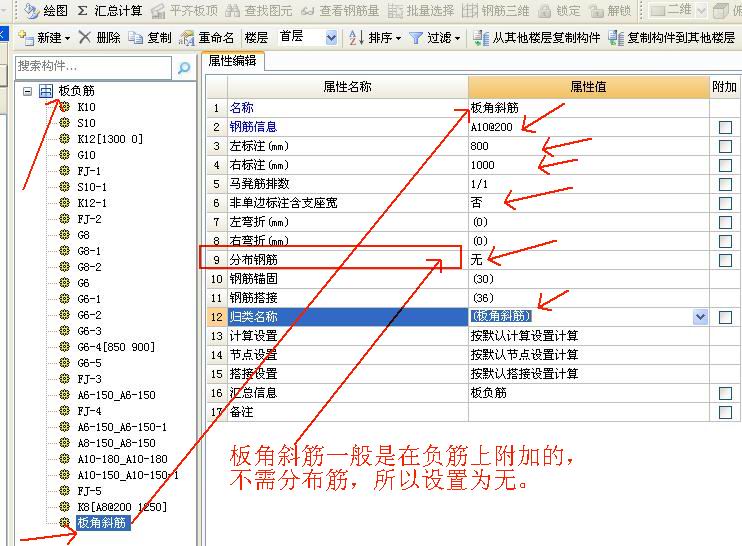
Task: Click the 重命名 rename button
Action: click(x=206, y=37)
